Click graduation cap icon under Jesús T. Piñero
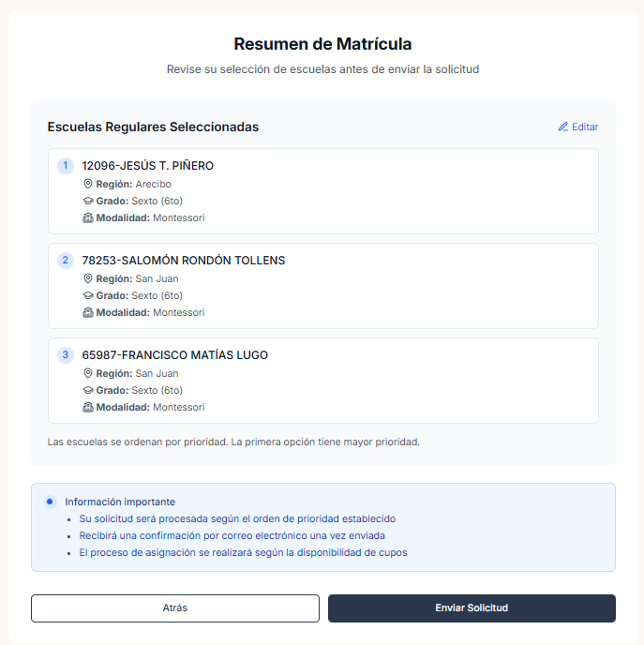The height and width of the screenshot is (645, 644). 88,201
